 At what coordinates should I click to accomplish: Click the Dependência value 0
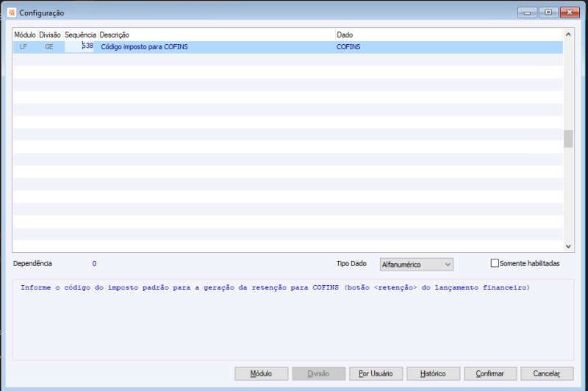(94, 264)
